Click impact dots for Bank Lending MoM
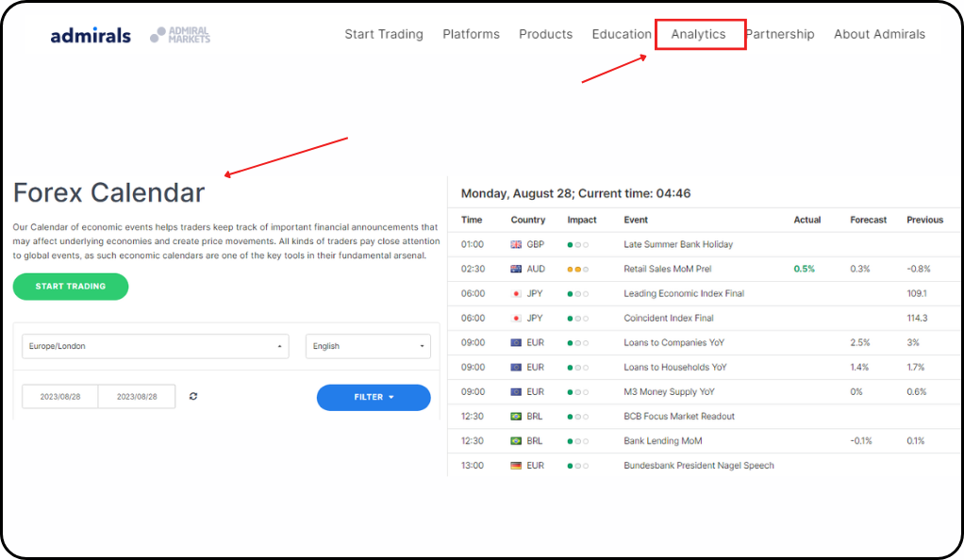The width and height of the screenshot is (964, 560). tap(578, 441)
